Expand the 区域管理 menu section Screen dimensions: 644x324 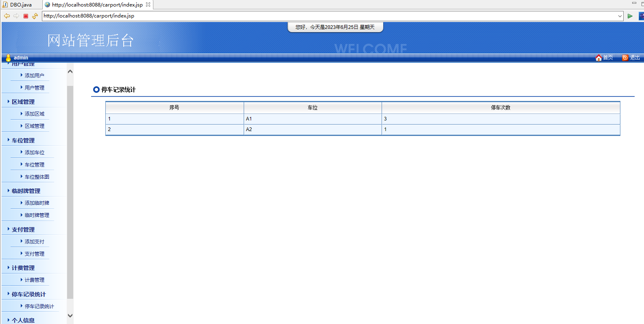[23, 102]
